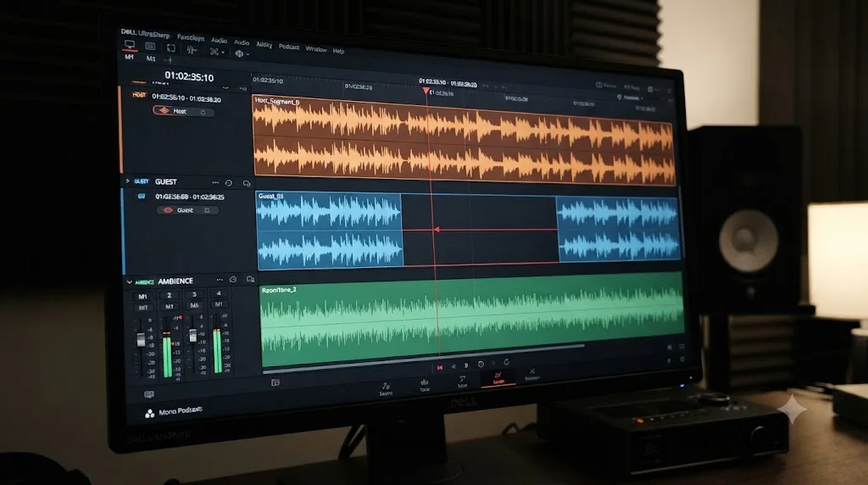Click the previous-frame arrow in transport
This screenshot has height=485, width=868.
(453, 366)
